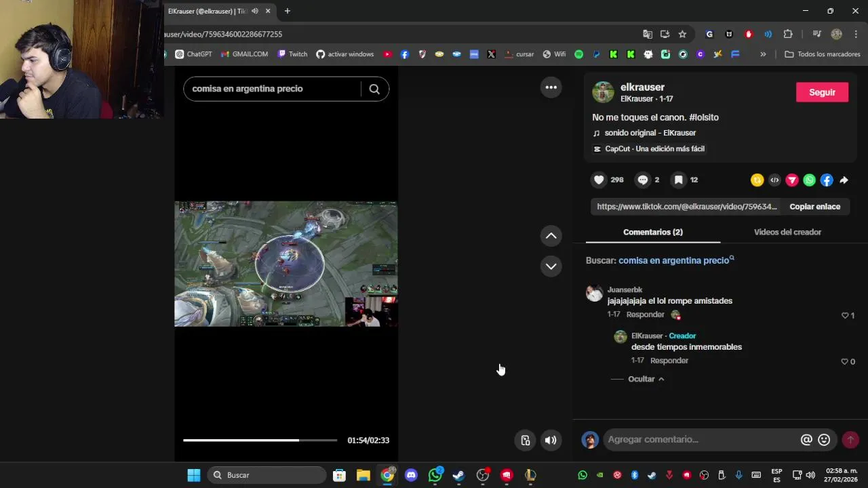Click the League of Legends video frame

click(285, 264)
